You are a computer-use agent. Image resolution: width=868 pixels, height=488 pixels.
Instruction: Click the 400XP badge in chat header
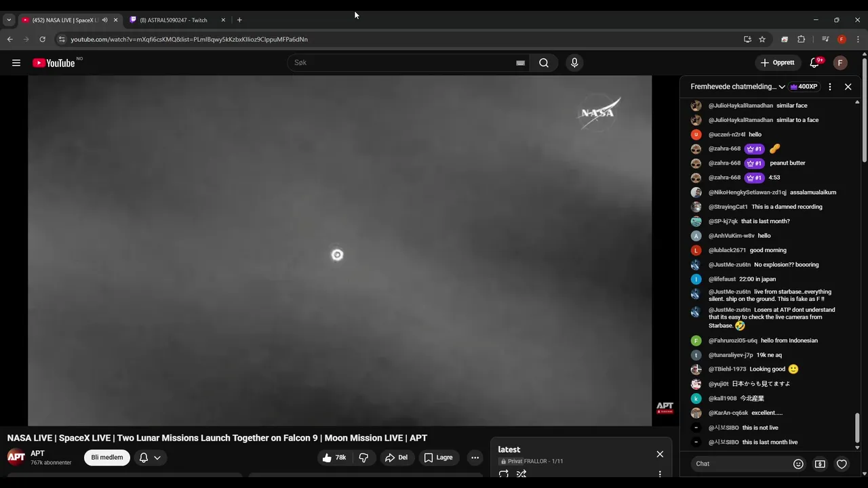[x=803, y=87]
